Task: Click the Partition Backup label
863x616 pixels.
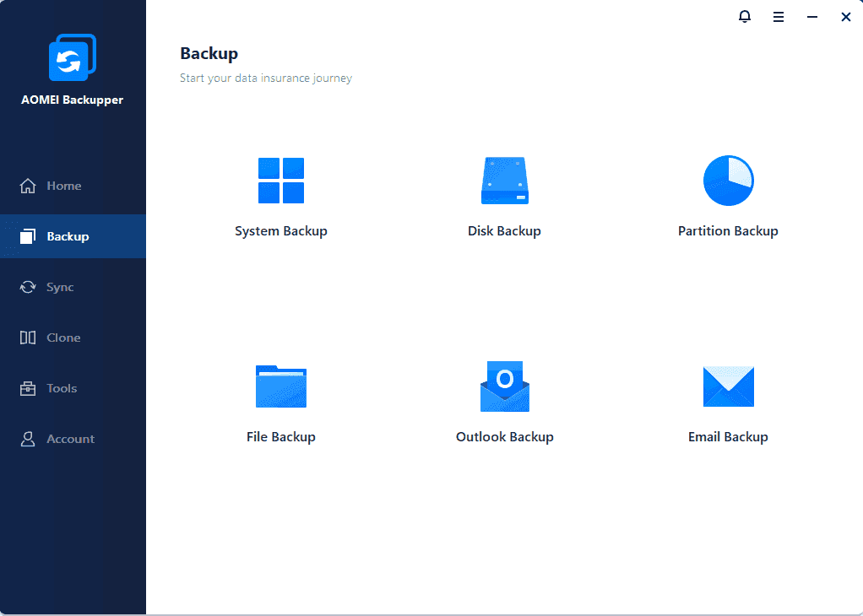Action: coord(728,231)
